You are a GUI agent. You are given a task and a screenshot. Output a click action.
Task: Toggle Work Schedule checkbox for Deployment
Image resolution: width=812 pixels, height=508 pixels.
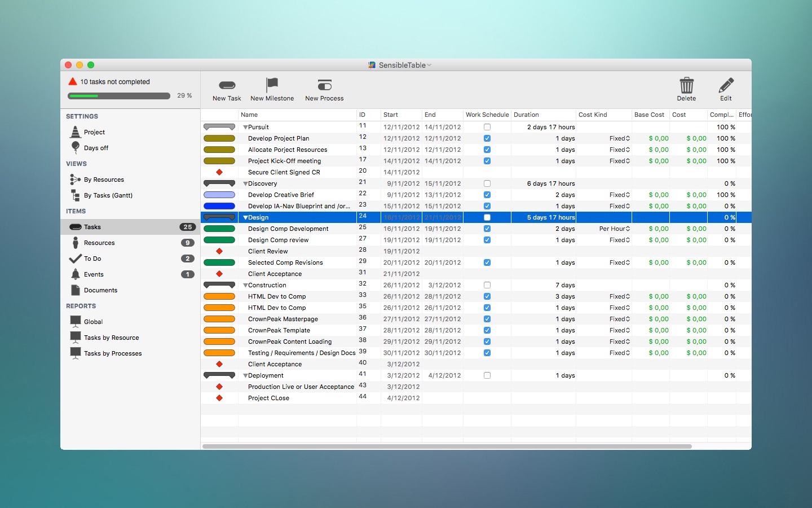pos(487,375)
